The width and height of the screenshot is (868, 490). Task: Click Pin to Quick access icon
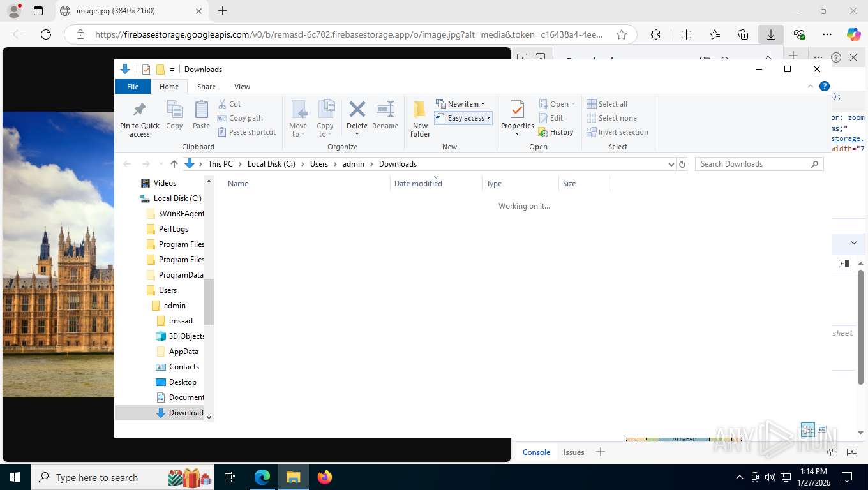coord(139,119)
